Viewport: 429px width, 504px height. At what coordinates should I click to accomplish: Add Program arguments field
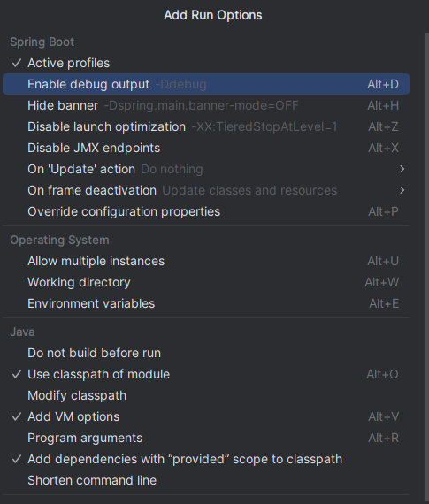tap(206, 438)
